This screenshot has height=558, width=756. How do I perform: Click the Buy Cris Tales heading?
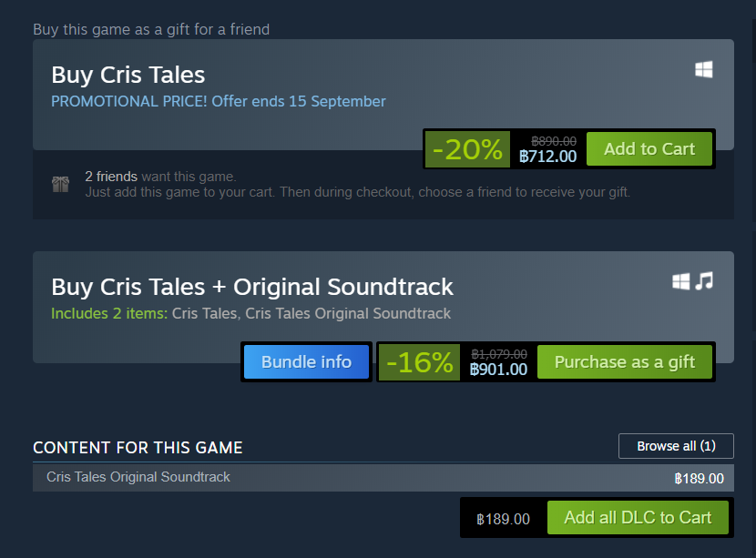click(128, 76)
